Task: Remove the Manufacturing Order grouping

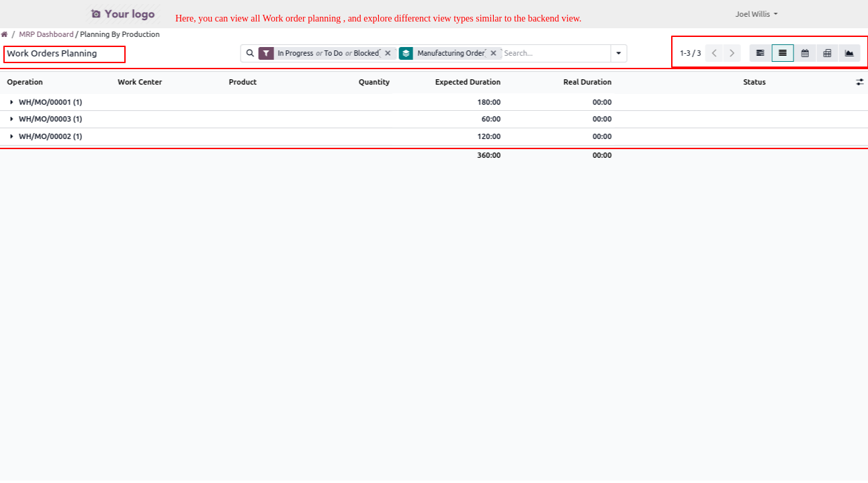Action: coord(493,53)
